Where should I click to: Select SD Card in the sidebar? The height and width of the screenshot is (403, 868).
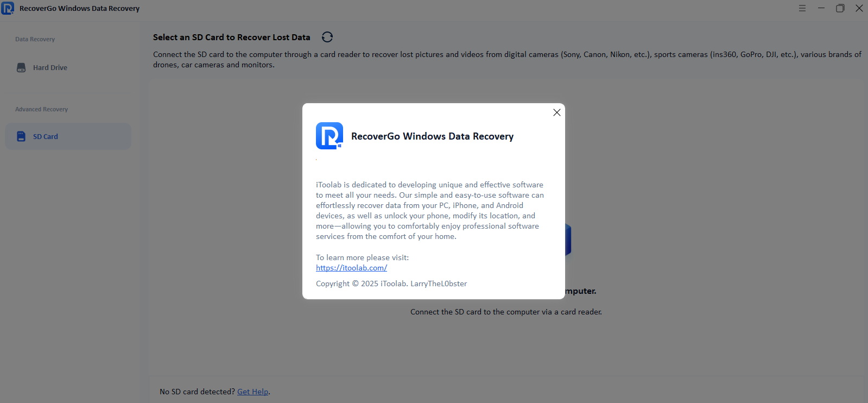point(68,136)
